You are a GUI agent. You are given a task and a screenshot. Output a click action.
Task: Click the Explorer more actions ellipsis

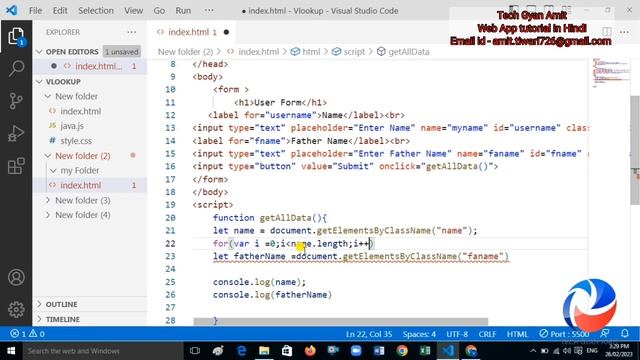tap(131, 32)
